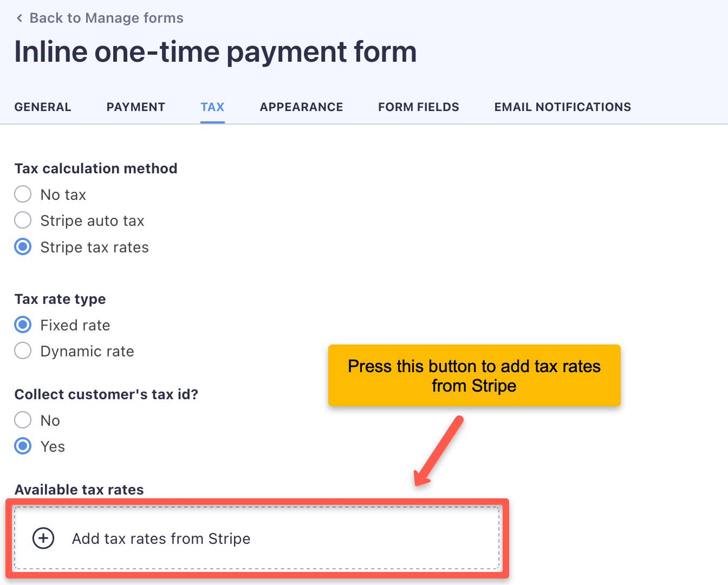This screenshot has width=728, height=585.
Task: Click the back chevron arrow icon
Action: [x=19, y=17]
